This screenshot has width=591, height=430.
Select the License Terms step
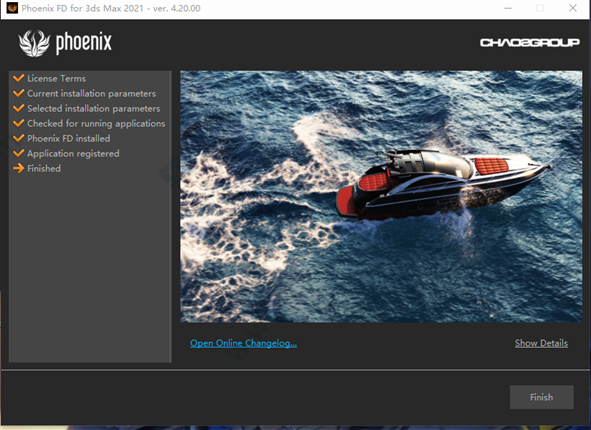click(57, 78)
